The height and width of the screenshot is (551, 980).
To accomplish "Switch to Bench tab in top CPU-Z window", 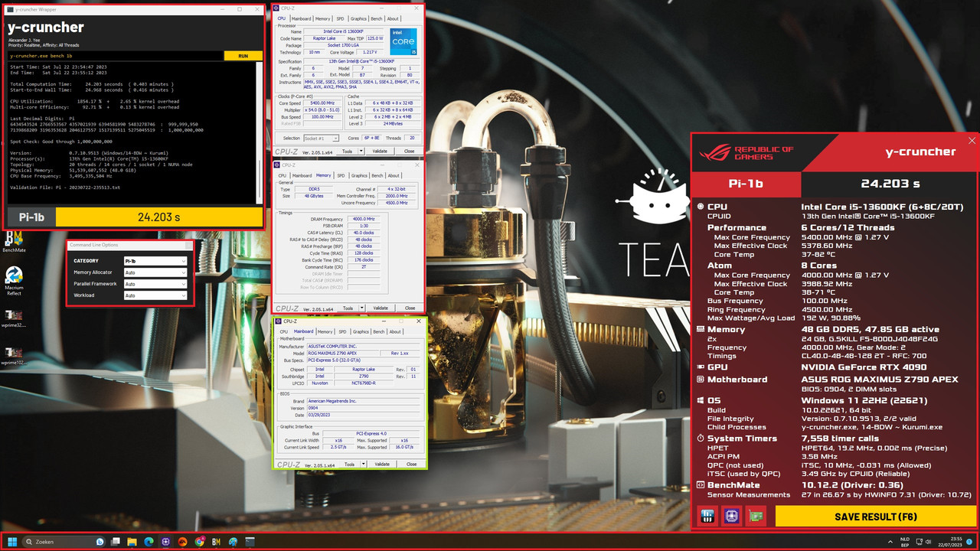I will [377, 18].
